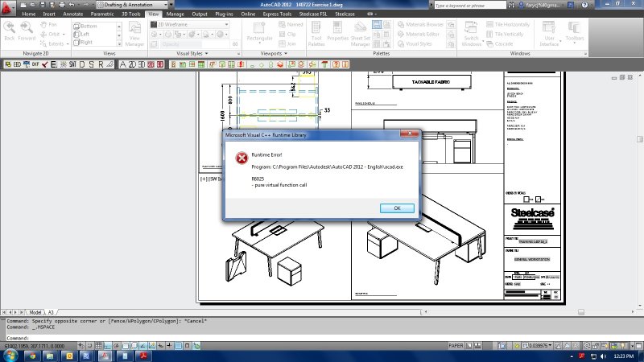Click the horizontal scrollbar below the drawing
Image resolution: width=644 pixels, height=362 pixels.
tap(528, 312)
